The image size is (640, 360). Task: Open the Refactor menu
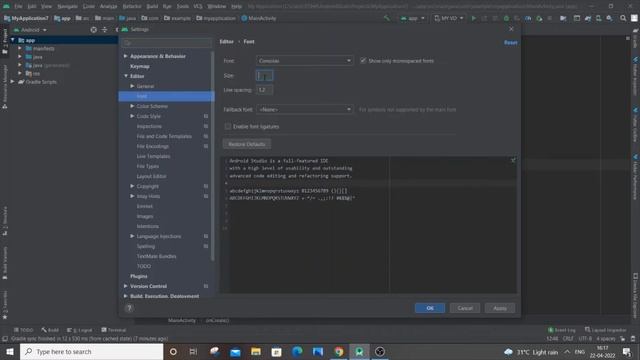(x=132, y=6)
